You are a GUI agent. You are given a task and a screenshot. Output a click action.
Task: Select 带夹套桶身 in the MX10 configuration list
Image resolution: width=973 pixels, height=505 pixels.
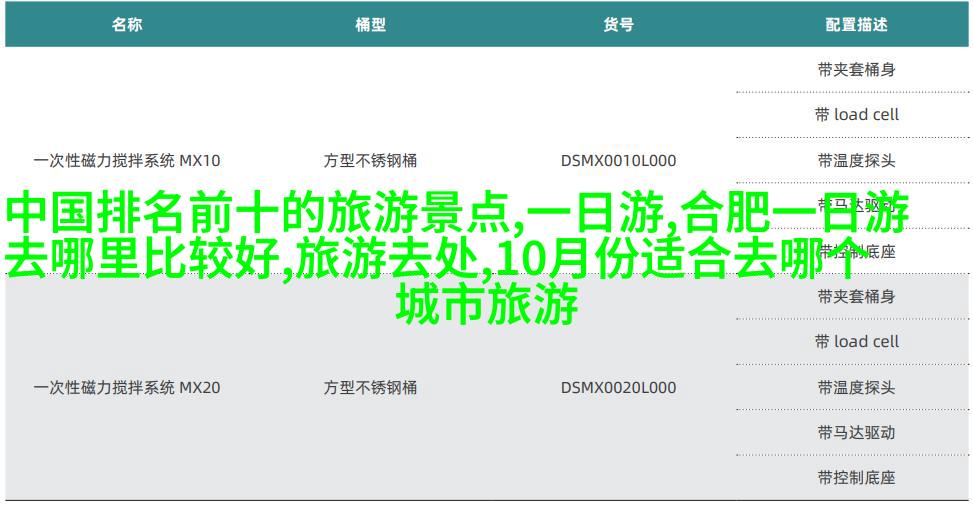point(856,70)
